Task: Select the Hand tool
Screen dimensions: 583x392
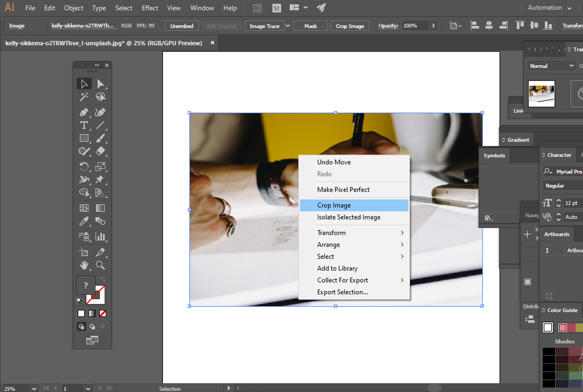Action: pos(84,265)
